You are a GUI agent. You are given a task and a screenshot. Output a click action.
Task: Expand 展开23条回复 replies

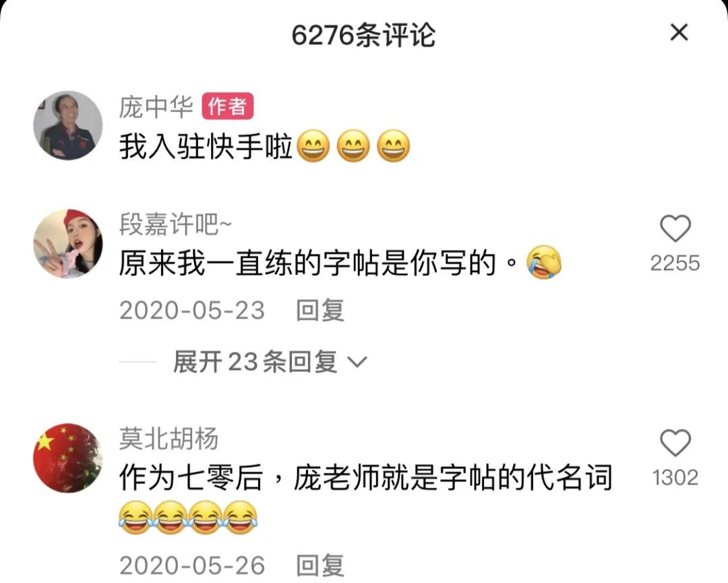pos(255,361)
